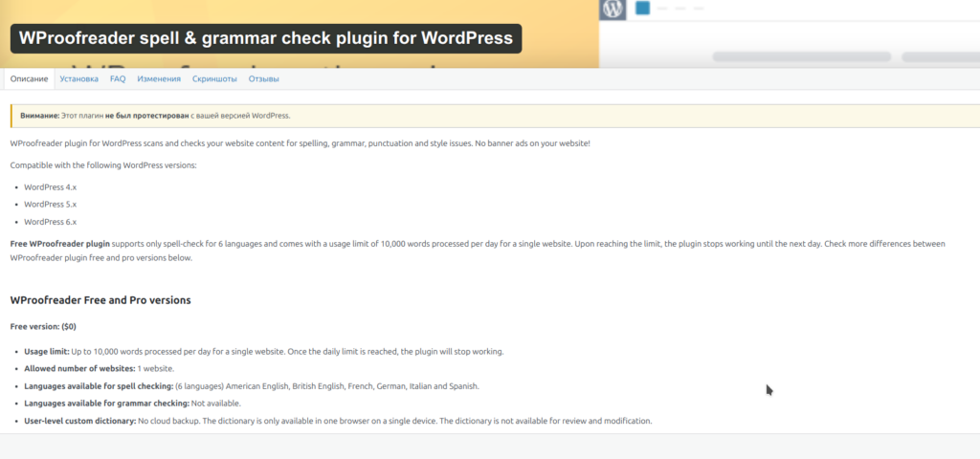Click the bold Free WProofreader plugin text

(x=59, y=244)
